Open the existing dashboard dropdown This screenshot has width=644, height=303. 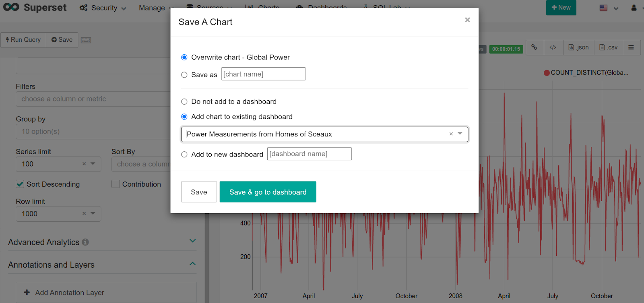[x=460, y=134]
